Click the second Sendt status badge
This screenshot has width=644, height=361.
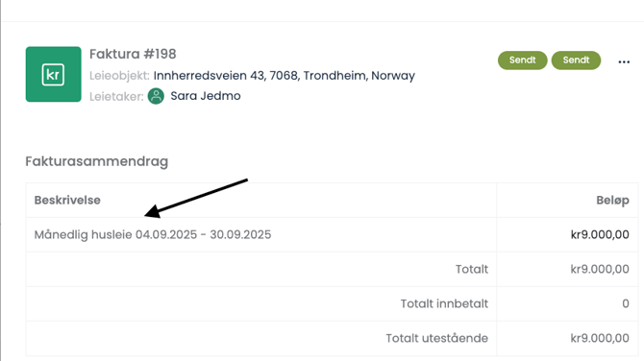click(576, 60)
